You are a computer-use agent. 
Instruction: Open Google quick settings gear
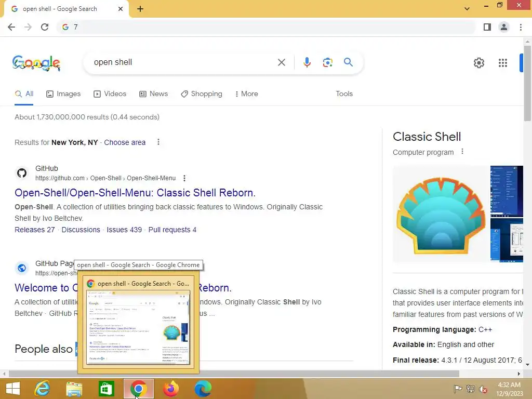point(478,63)
